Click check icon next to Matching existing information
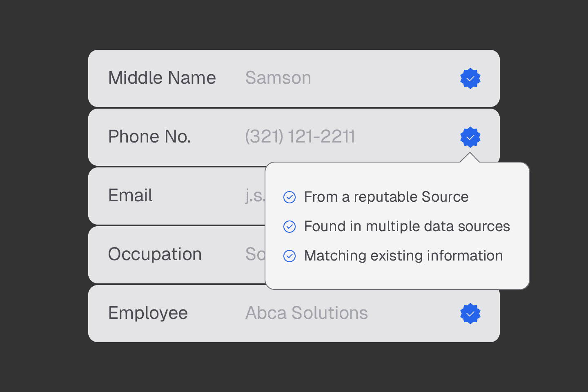Screen dimensions: 588x392 pyautogui.click(x=290, y=256)
